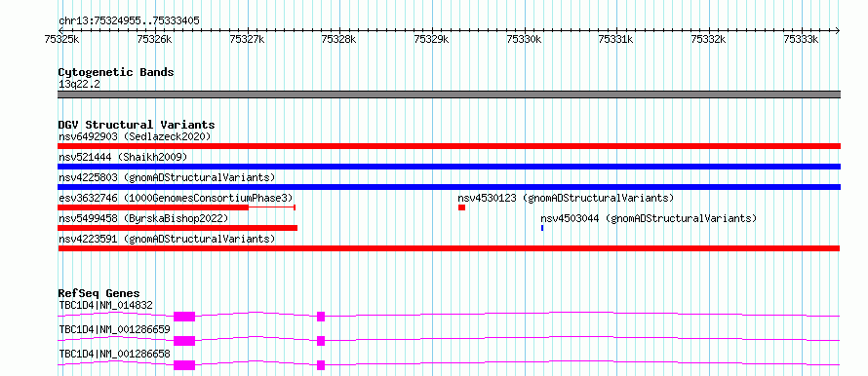Open the nsv4223591 (gnomADStructuralVariants) label
The width and height of the screenshot is (868, 376).
[x=167, y=239]
